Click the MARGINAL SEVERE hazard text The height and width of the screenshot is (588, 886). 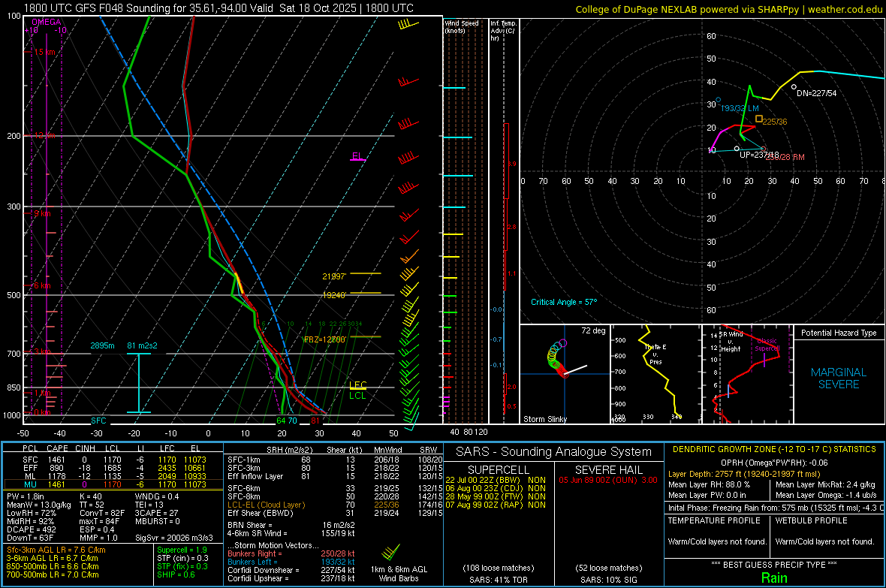(x=839, y=378)
